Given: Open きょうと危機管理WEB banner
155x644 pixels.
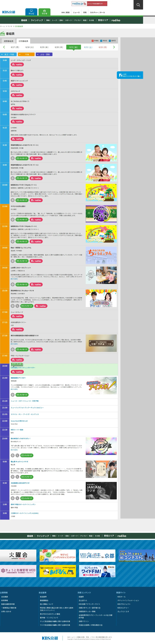Looking at the screenshot, I should (18, 571).
